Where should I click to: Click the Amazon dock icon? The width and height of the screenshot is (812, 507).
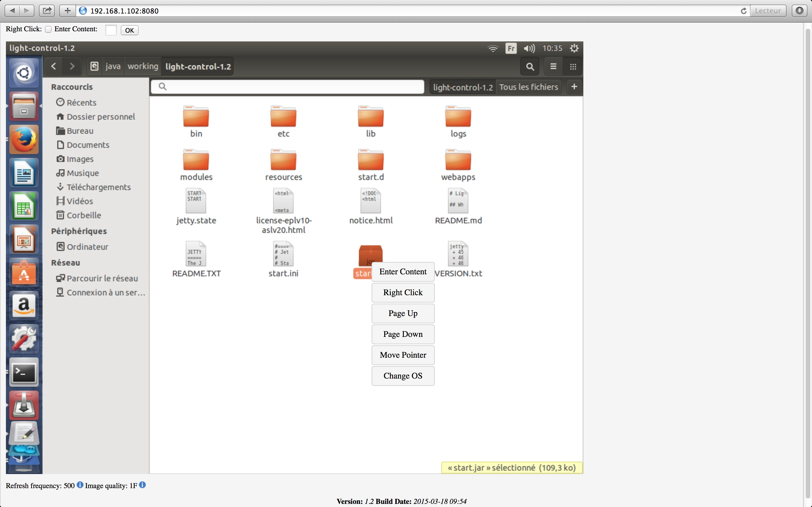23,306
